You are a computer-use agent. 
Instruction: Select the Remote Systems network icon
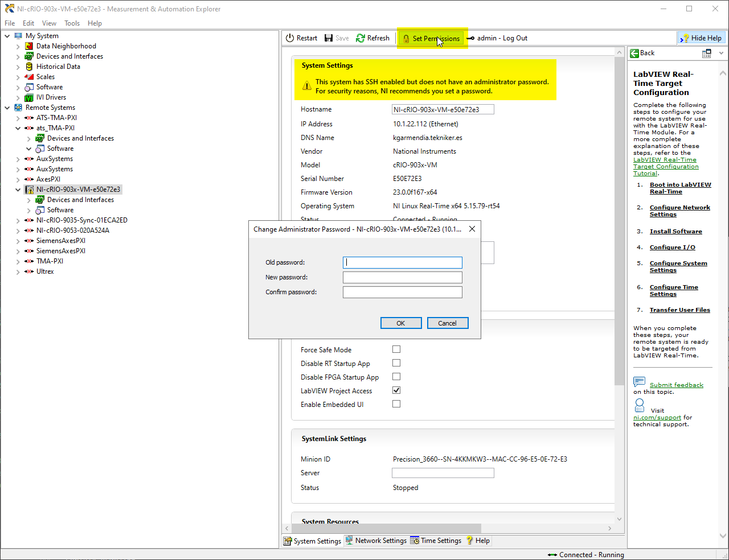point(18,108)
